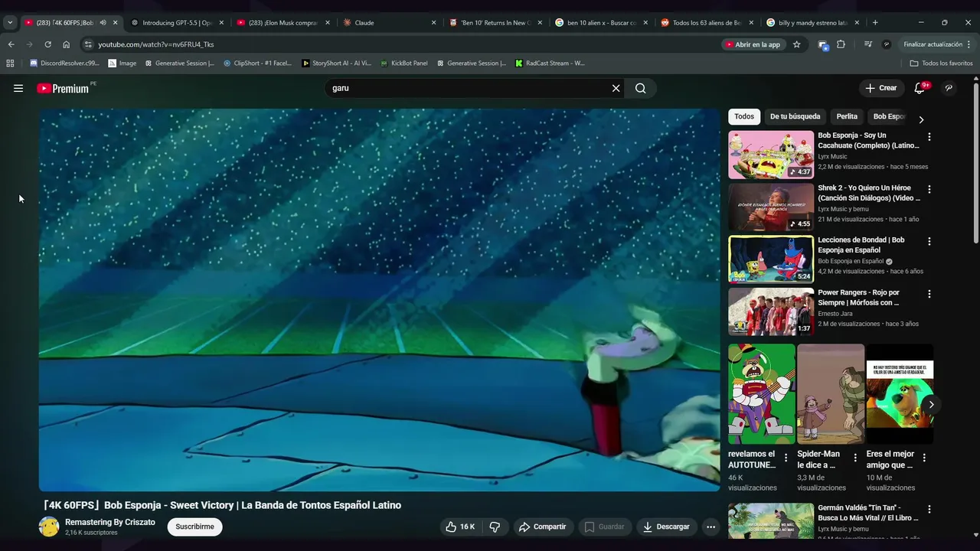Click the magnifier search button
Viewport: 980px width, 551px height.
pos(641,88)
